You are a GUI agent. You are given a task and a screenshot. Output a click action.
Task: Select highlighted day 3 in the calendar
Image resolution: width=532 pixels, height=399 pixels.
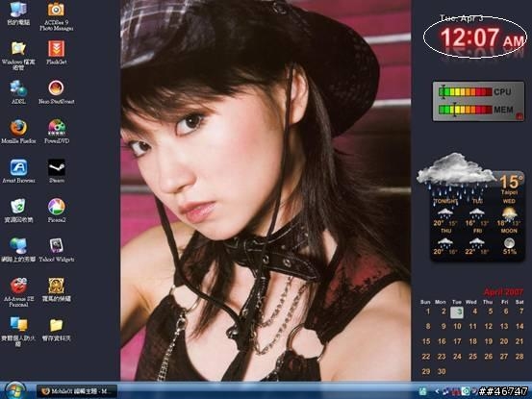click(457, 312)
